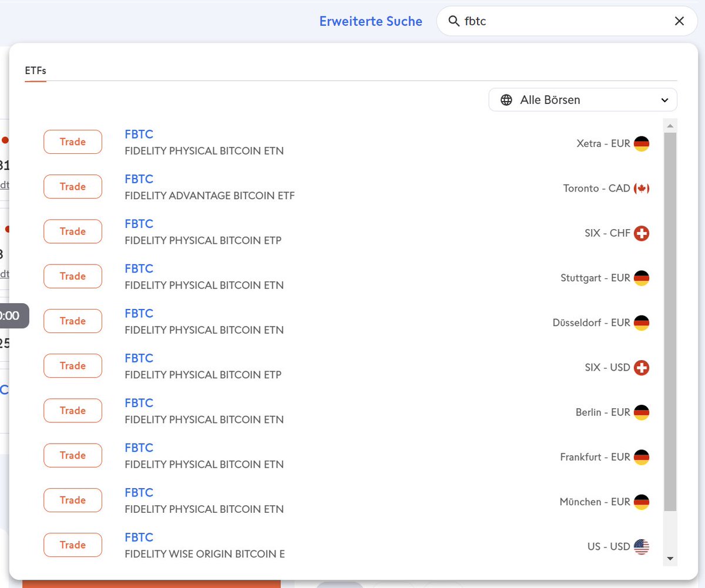Trade the FBTC listing on US - USD

[x=73, y=545]
